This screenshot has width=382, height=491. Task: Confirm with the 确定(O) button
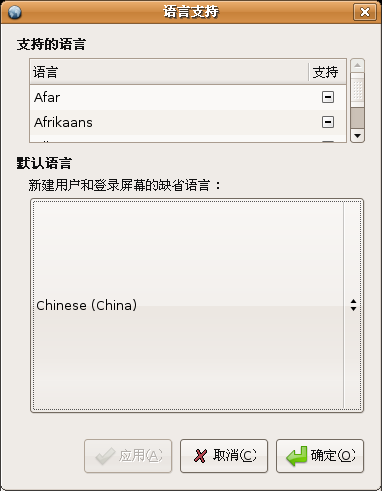[320, 456]
